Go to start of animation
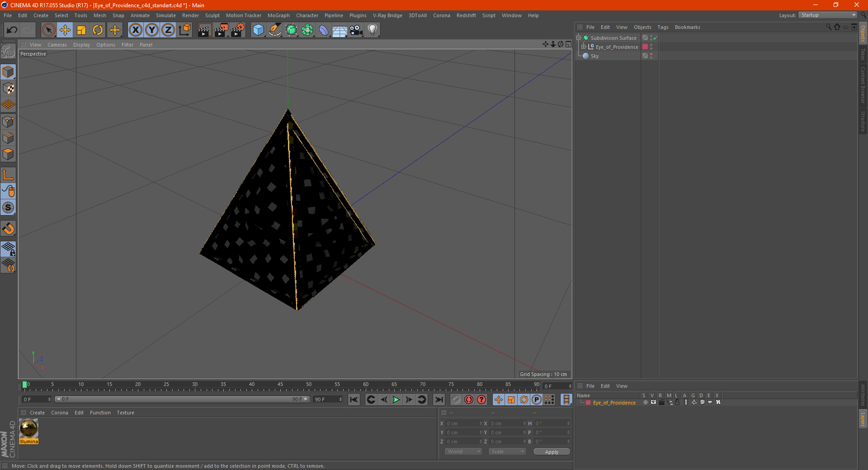This screenshot has width=868, height=470. (354, 399)
